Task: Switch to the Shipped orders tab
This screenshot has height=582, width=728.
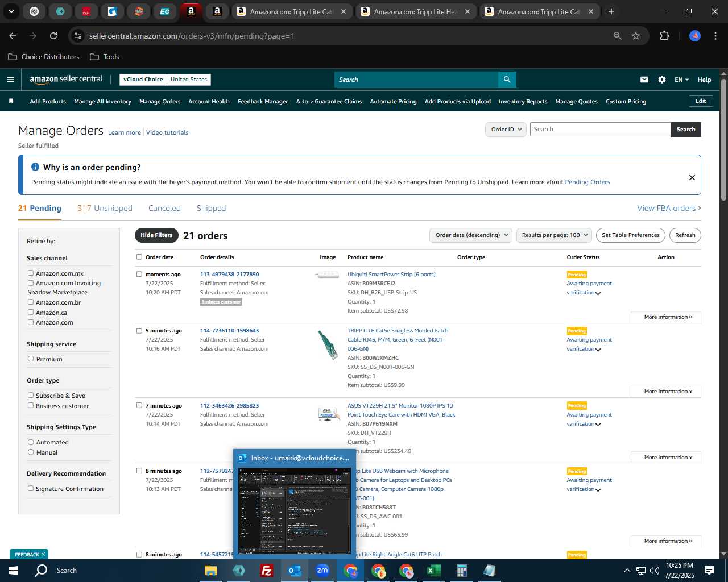Action: tap(211, 208)
